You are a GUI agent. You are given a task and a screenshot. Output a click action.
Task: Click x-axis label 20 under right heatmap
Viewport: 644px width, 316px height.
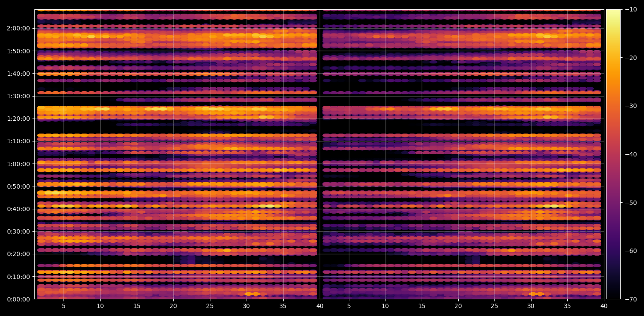click(x=458, y=306)
